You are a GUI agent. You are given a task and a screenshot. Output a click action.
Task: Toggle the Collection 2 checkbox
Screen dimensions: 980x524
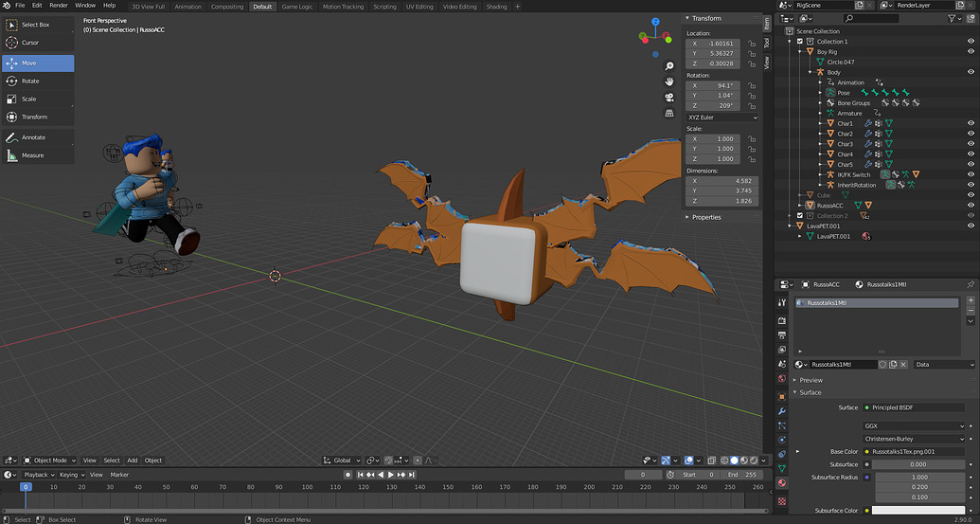[x=799, y=216]
